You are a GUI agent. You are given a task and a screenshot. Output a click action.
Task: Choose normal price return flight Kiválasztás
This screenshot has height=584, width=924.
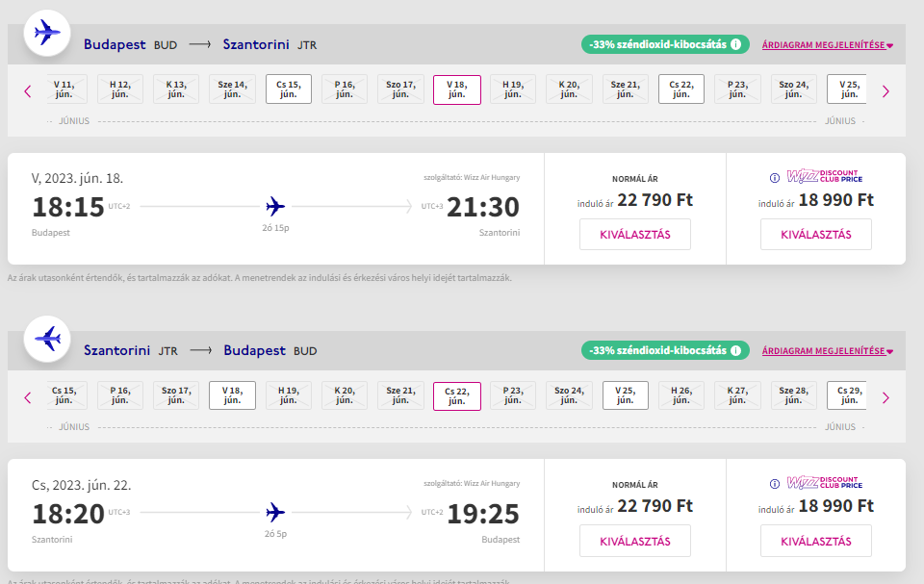click(634, 541)
